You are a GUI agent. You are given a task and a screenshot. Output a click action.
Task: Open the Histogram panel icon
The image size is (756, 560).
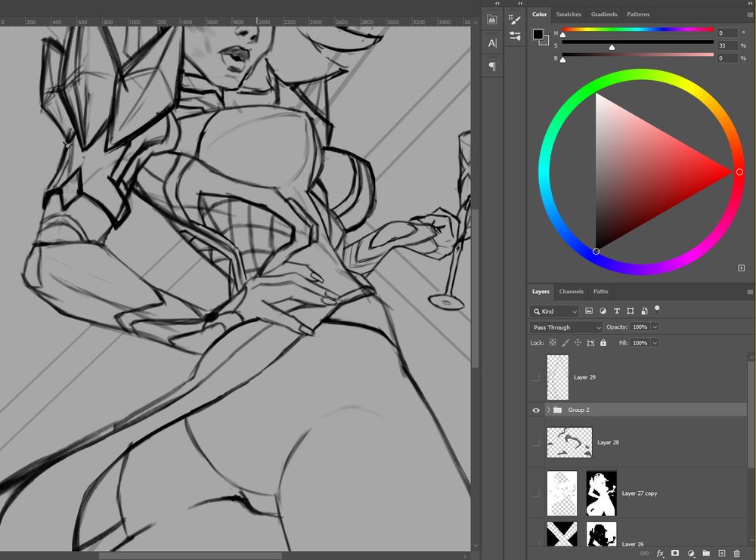[492, 20]
